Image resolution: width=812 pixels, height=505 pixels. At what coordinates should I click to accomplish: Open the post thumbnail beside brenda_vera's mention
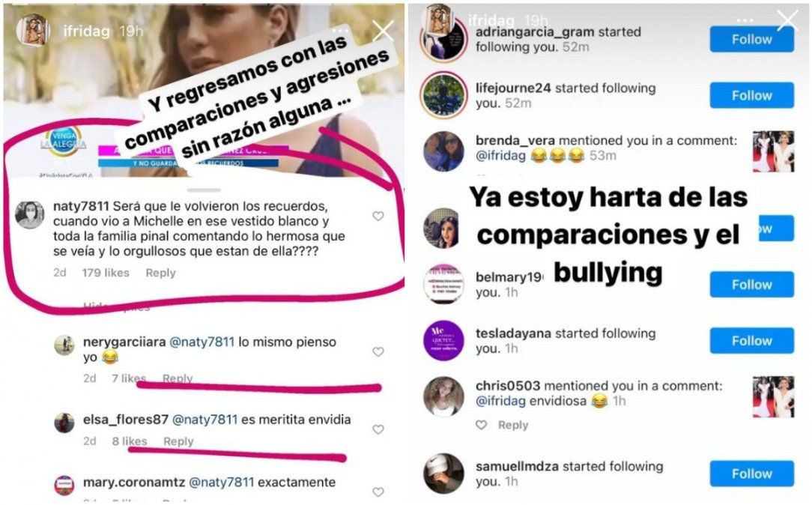tap(773, 151)
